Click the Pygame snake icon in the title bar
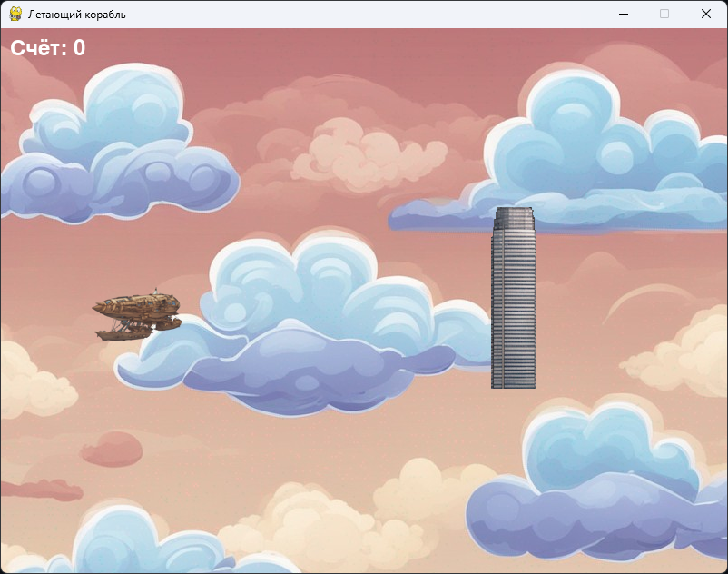This screenshot has width=728, height=574. 13,14
